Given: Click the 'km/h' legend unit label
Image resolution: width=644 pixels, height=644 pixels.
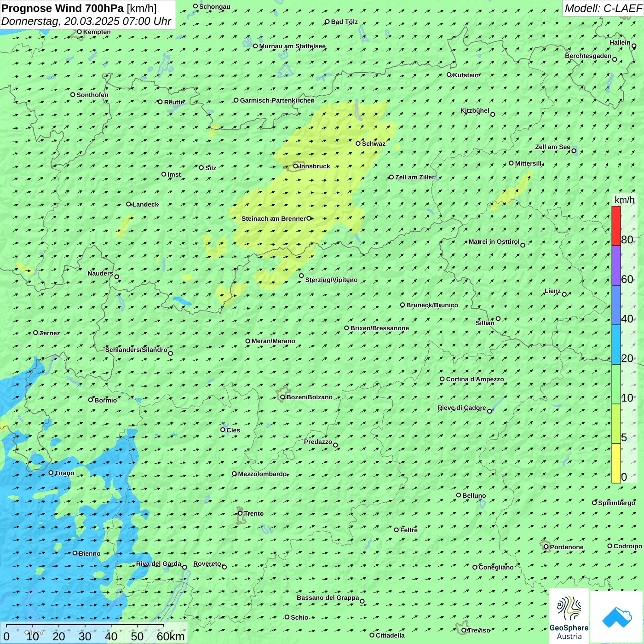Looking at the screenshot, I should pyautogui.click(x=624, y=200).
